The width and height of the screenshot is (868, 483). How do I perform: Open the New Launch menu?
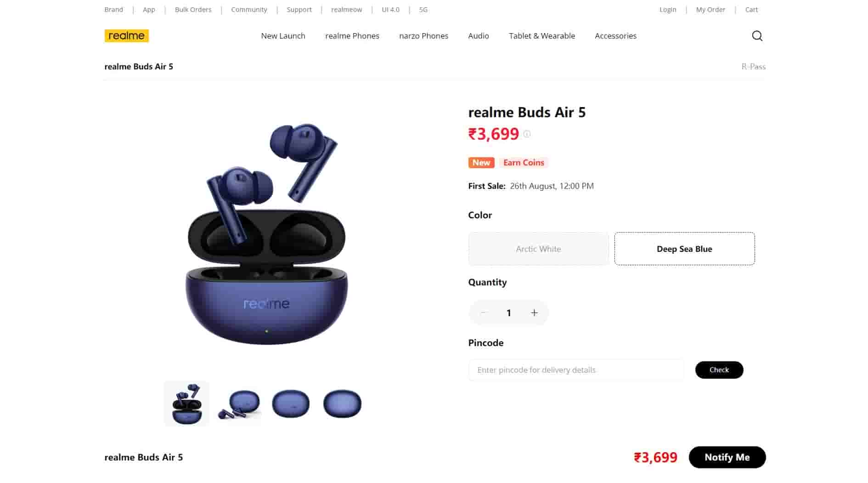click(x=283, y=36)
